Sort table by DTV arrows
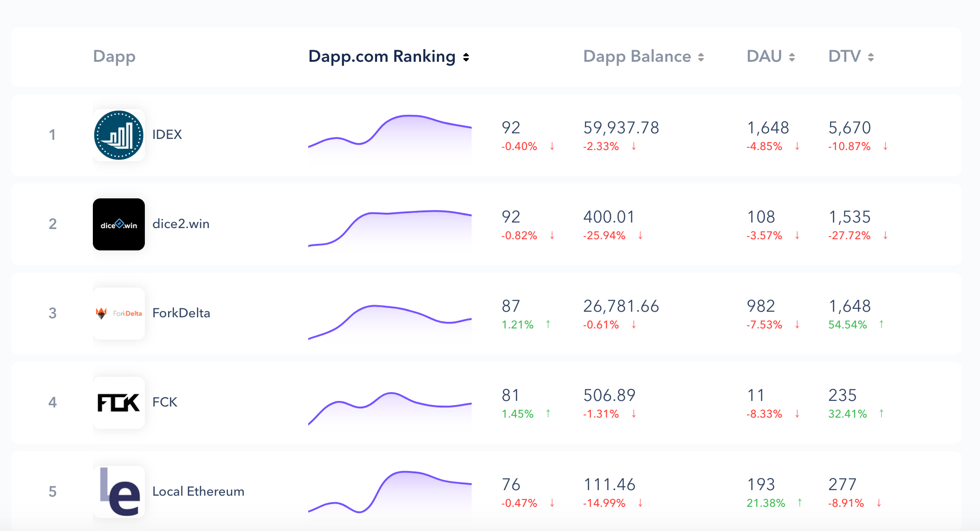 871,57
